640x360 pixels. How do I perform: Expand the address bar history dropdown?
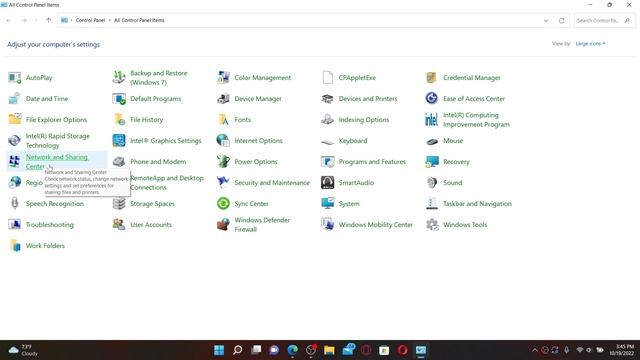pos(546,20)
